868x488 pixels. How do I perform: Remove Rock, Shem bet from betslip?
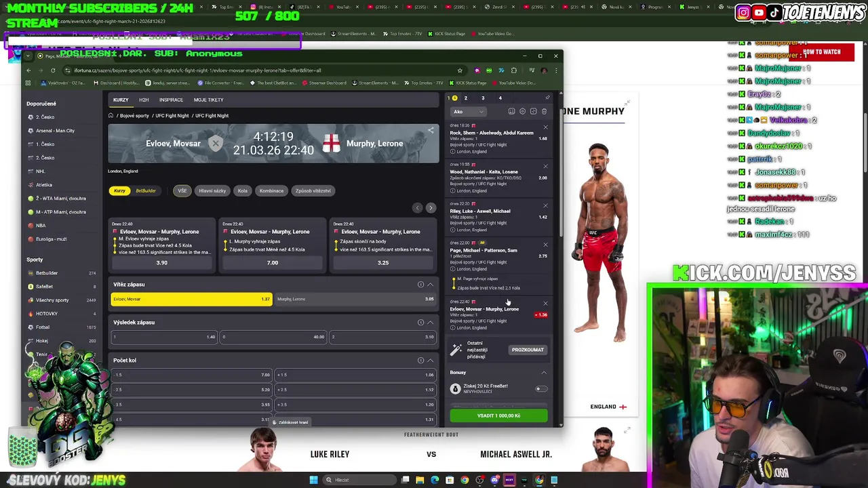(545, 127)
